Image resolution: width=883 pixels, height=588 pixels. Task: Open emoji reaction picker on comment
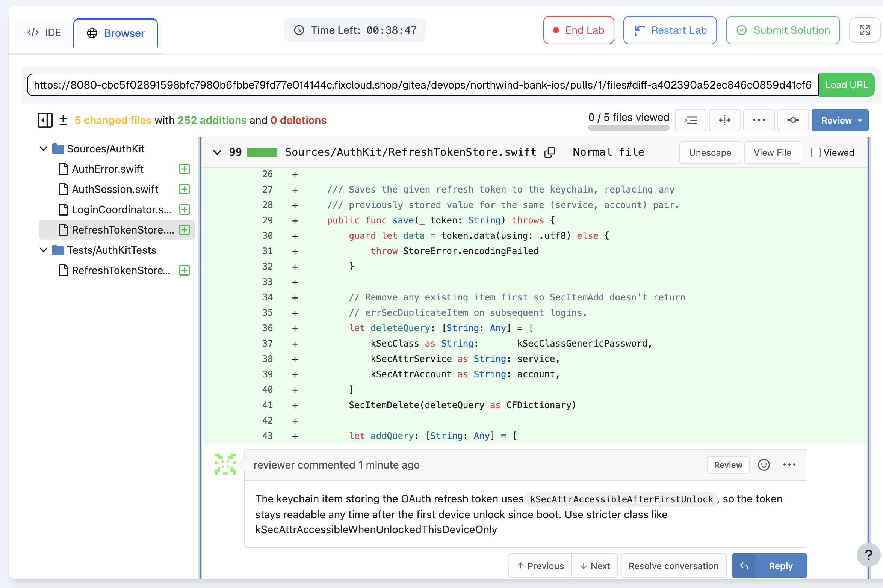click(764, 465)
